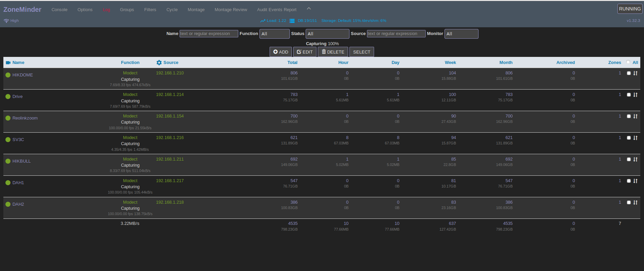Viewport: 644px width, 271px height.
Task: Open the Filters menu item
Action: (150, 10)
